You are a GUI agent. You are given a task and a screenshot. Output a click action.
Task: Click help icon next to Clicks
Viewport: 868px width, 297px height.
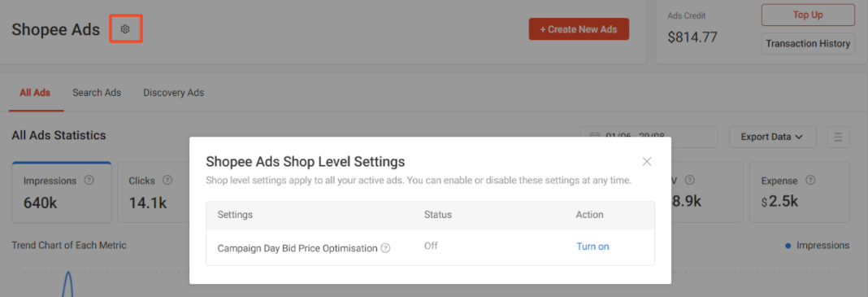click(x=167, y=180)
